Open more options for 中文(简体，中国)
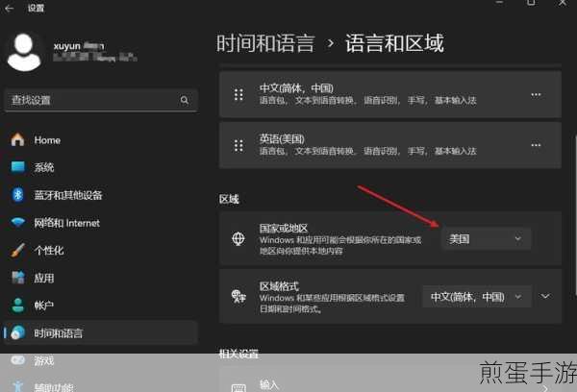 536,94
